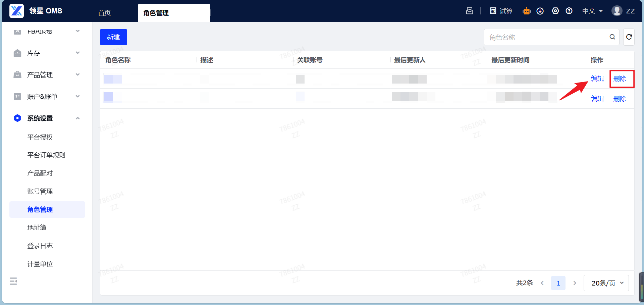Open the inbox printer icon in header
Image resolution: width=644 pixels, height=305 pixels.
[470, 11]
